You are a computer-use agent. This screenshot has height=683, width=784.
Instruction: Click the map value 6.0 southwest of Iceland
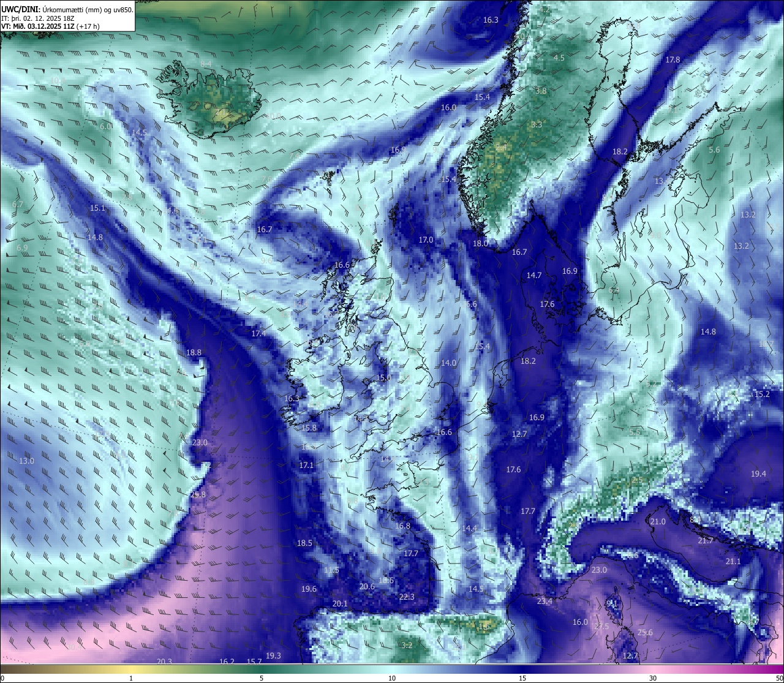106,126
